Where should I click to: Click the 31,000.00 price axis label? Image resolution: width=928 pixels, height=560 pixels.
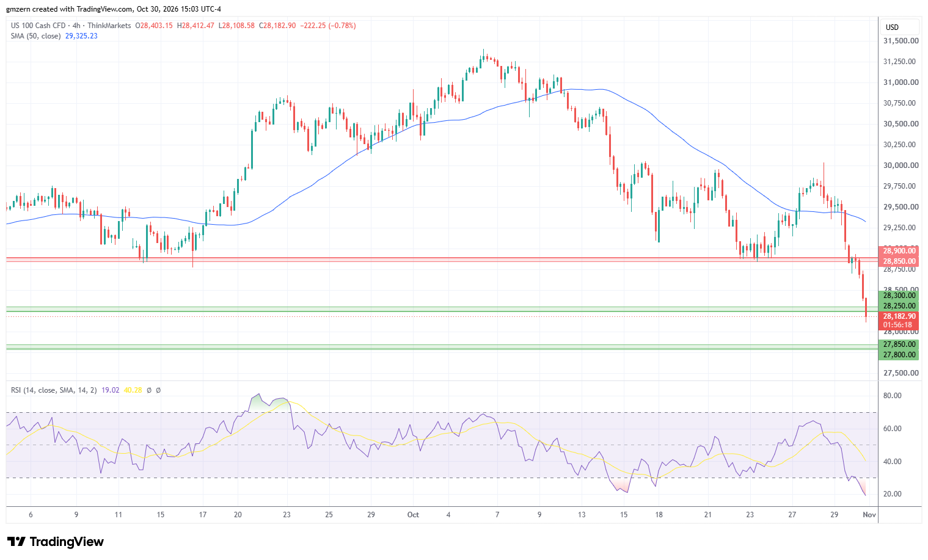coord(901,82)
